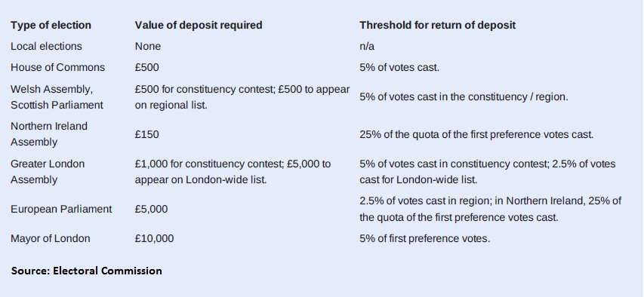The image size is (644, 297).
Task: Select the 'Greater London Assembly' cell
Action: pyautogui.click(x=48, y=171)
